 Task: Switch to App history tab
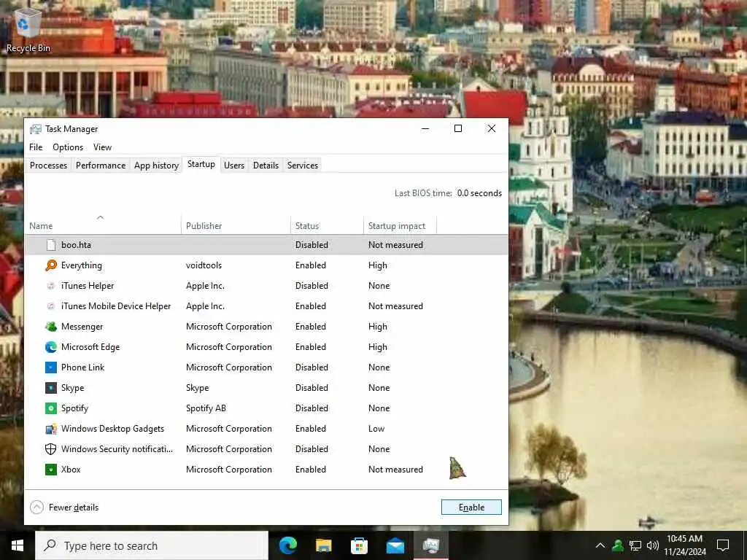click(x=156, y=166)
